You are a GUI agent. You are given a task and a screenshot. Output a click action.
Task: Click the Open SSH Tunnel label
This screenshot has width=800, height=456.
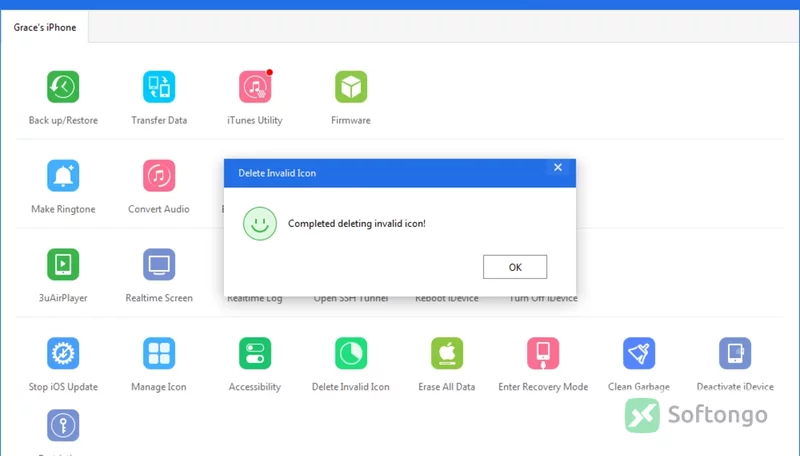[x=351, y=298]
